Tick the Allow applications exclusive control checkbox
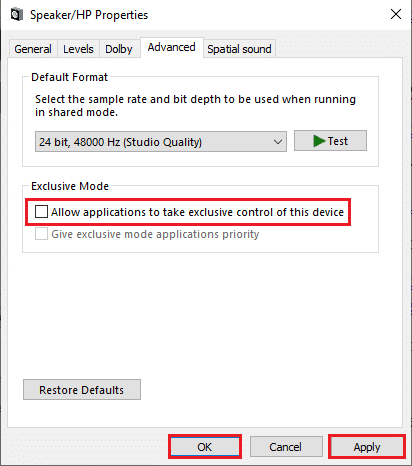Screen dimensions: 412x466 [x=41, y=212]
